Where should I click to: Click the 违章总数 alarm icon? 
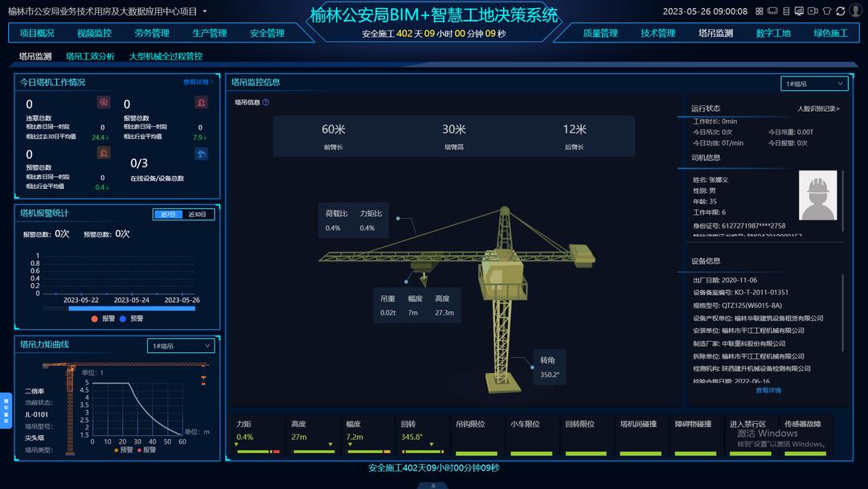tap(104, 103)
